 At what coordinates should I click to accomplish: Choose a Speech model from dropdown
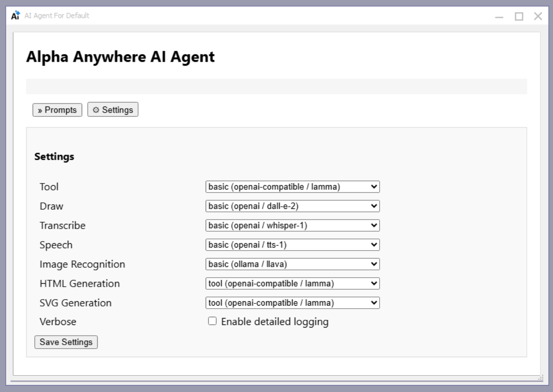coord(293,245)
